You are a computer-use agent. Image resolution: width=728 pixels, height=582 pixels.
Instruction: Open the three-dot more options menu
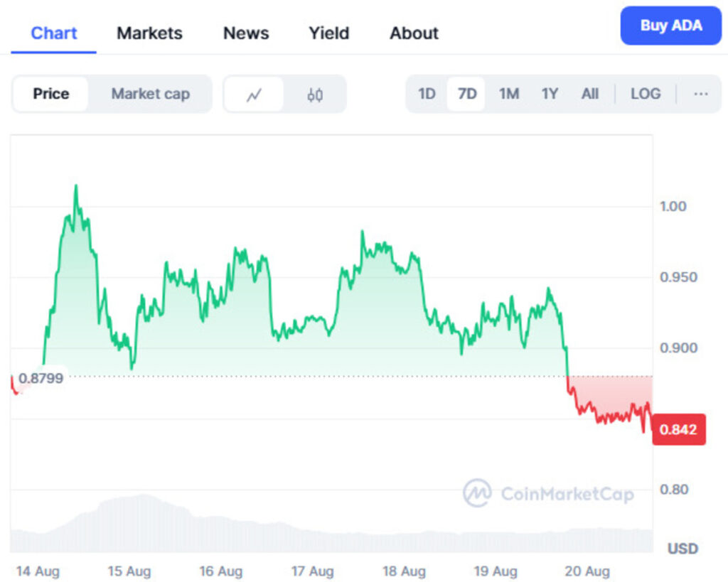tap(700, 94)
